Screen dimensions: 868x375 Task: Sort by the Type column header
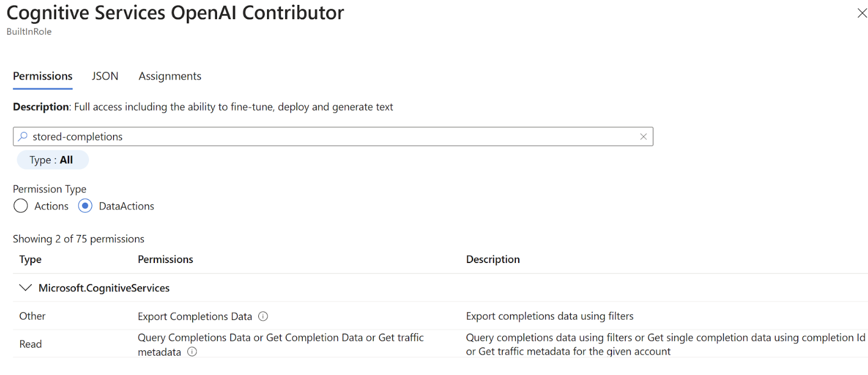pos(31,259)
